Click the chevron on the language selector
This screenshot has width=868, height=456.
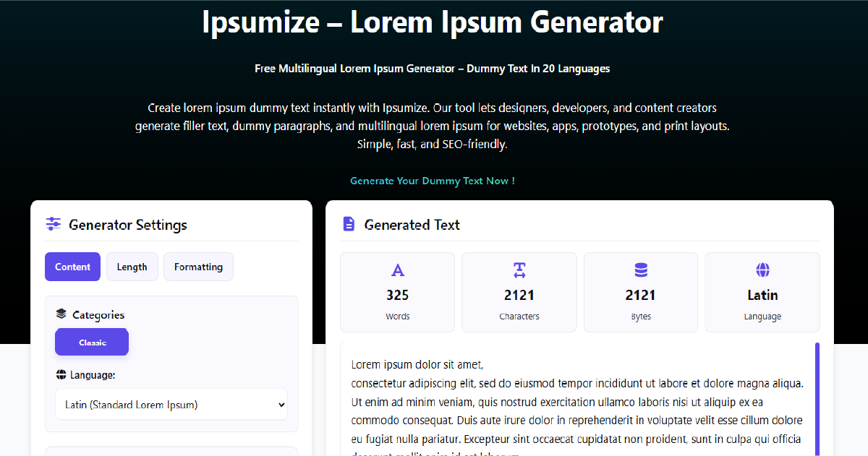click(x=281, y=405)
